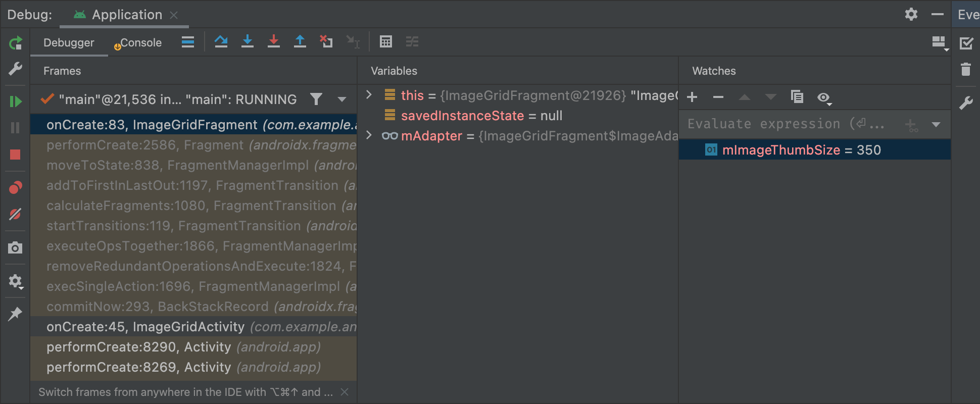
Task: Click the red Force Step Into icon
Action: tap(274, 42)
